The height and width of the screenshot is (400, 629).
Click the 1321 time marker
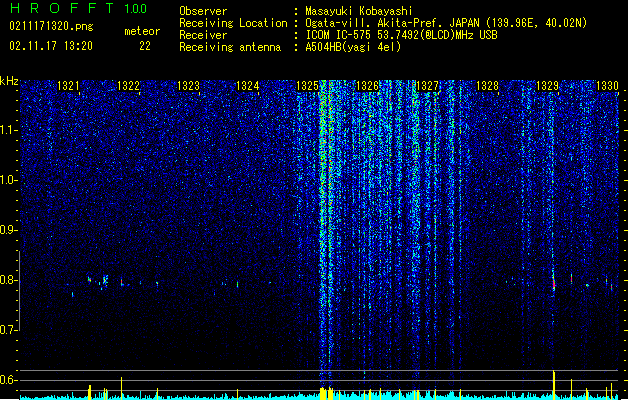click(x=68, y=86)
